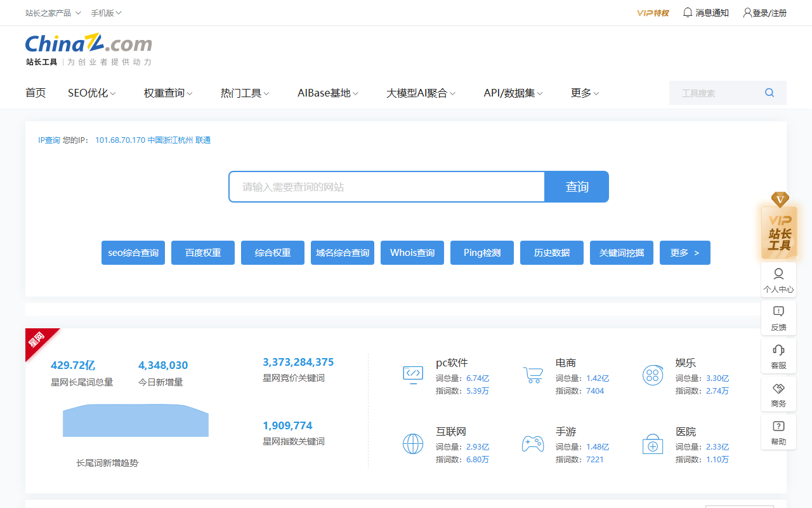The width and height of the screenshot is (812, 508).
Task: Click the 娱乐 category icon
Action: pos(653,375)
